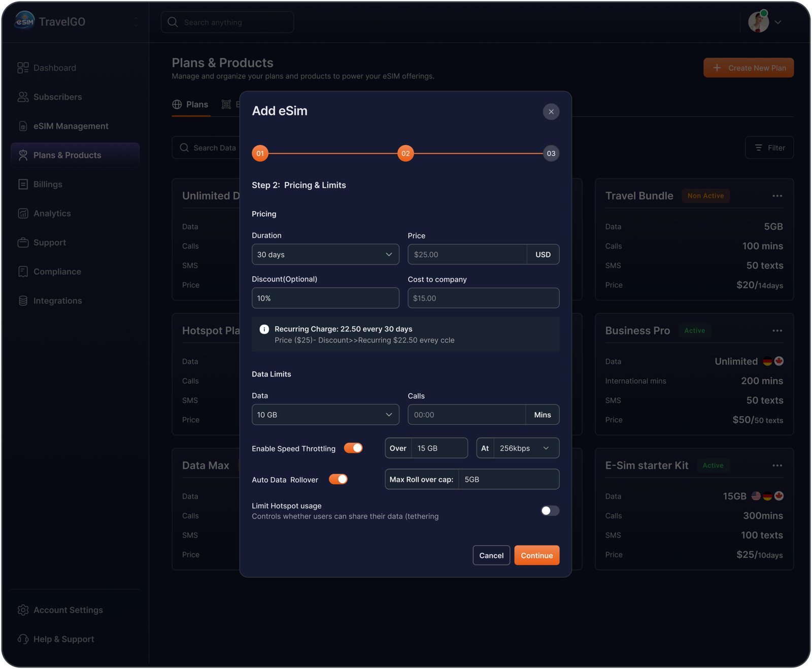The height and width of the screenshot is (669, 812).
Task: Open Subscribers via its sidebar icon
Action: 23,97
